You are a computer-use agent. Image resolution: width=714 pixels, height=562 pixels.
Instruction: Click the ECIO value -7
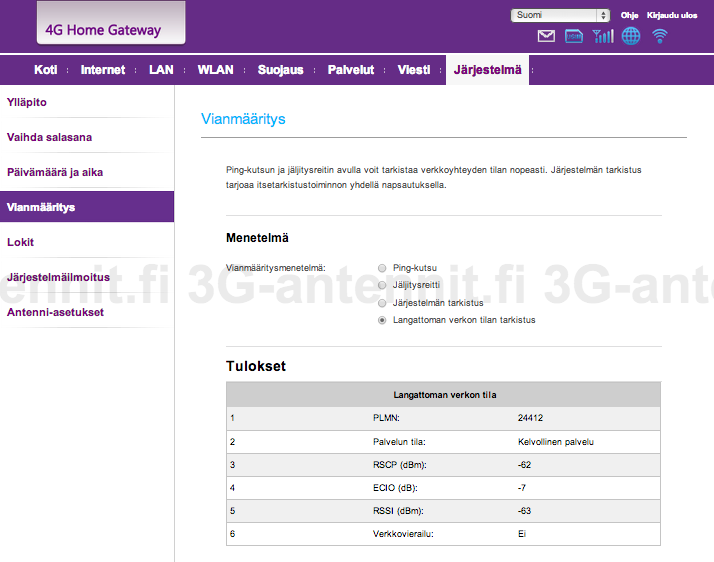521,488
